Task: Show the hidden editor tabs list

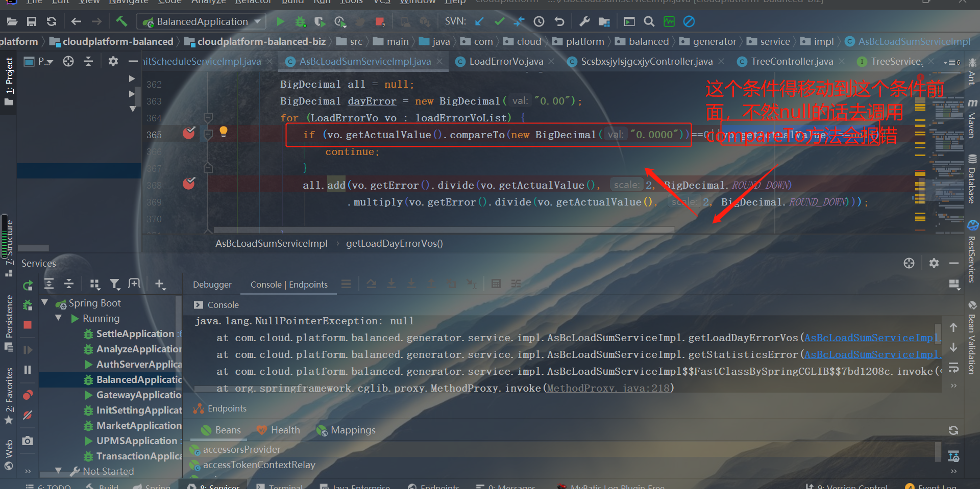Action: 952,62
